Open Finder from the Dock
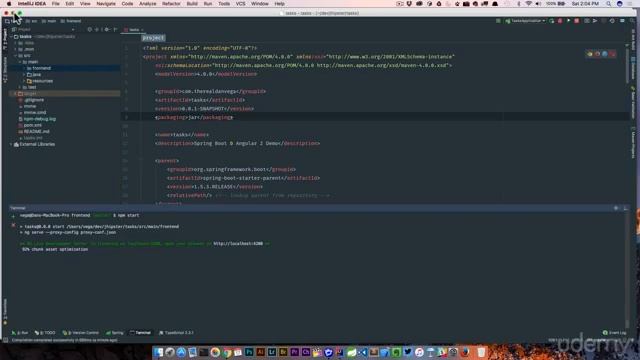 click(x=158, y=352)
